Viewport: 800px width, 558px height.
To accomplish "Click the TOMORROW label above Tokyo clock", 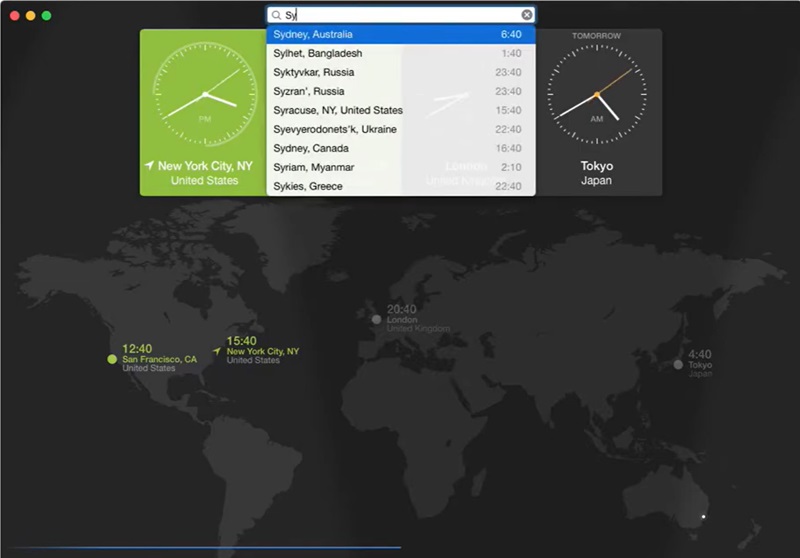I will pyautogui.click(x=596, y=36).
